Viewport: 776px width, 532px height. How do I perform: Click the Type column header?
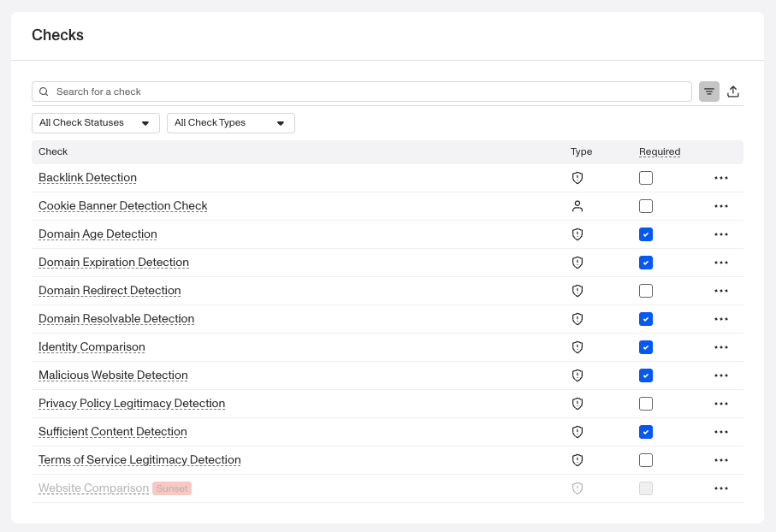point(581,151)
